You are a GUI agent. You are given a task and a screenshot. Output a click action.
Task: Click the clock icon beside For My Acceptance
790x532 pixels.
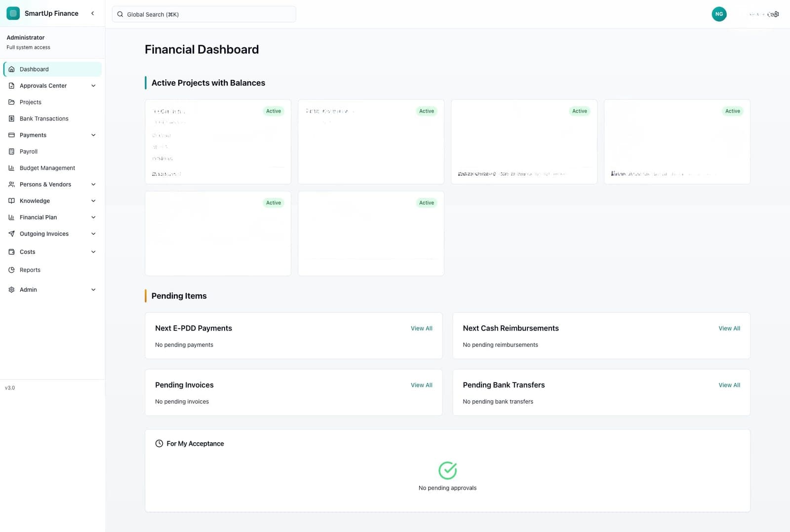tap(159, 444)
